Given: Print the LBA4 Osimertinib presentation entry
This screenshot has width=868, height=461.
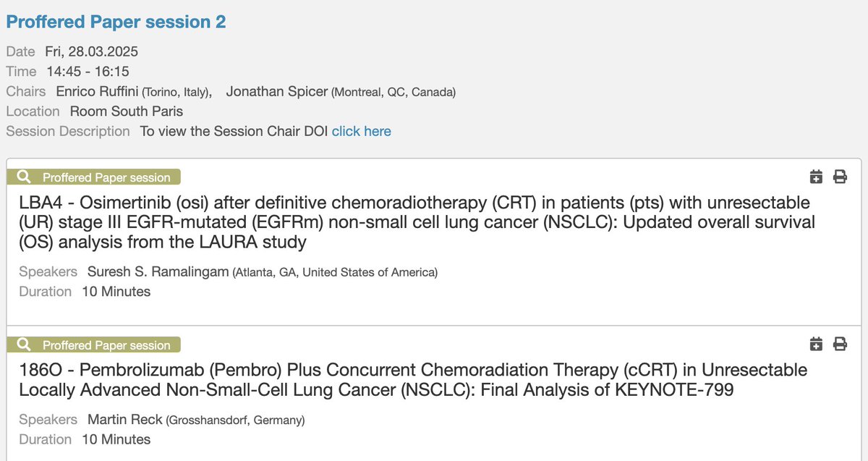Looking at the screenshot, I should (840, 177).
